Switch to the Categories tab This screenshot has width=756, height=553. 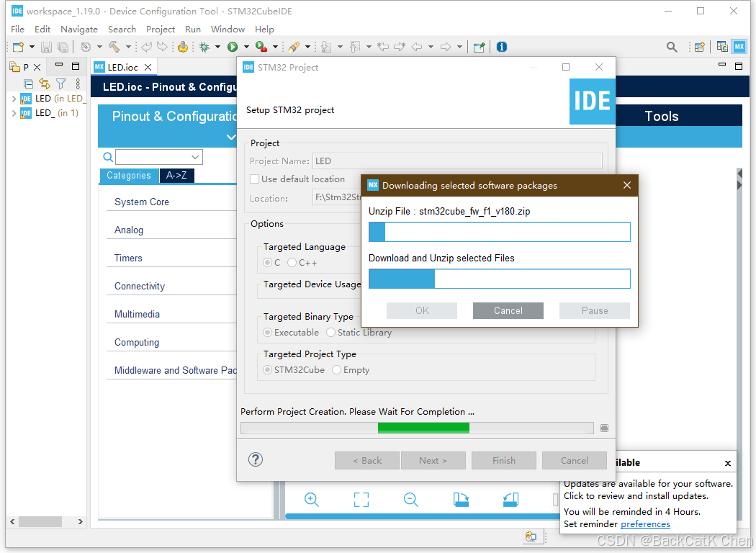coord(129,176)
